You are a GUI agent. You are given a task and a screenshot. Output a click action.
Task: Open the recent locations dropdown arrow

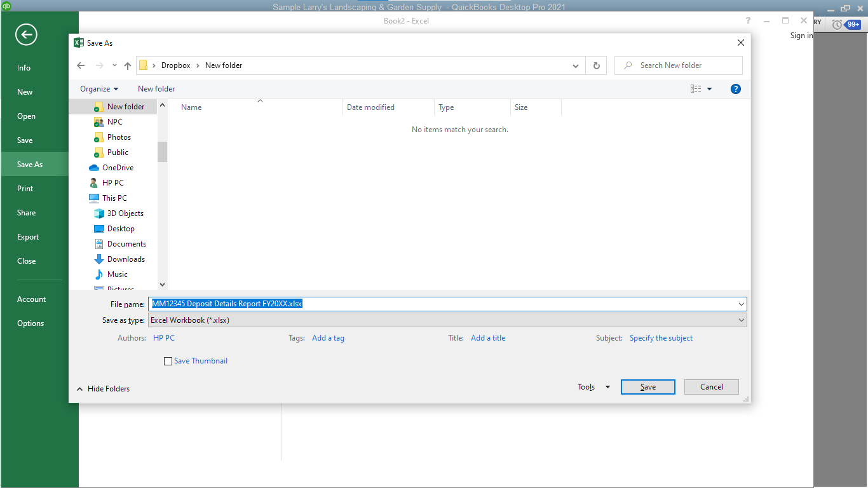coord(114,65)
